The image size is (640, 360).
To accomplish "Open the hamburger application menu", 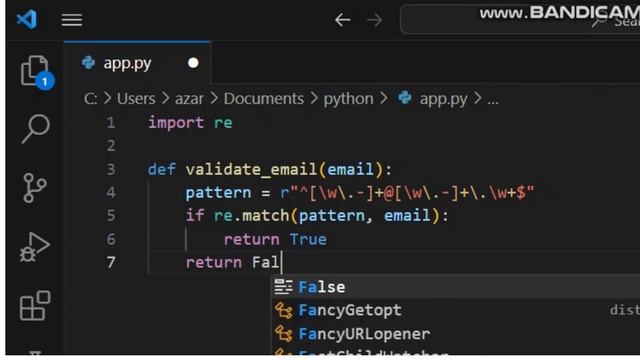I will click(72, 20).
